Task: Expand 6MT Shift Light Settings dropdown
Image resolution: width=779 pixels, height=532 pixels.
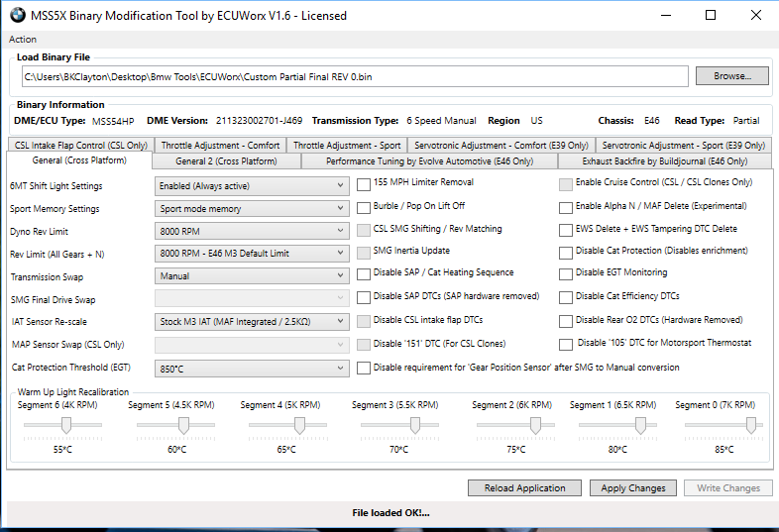Action: (x=252, y=186)
